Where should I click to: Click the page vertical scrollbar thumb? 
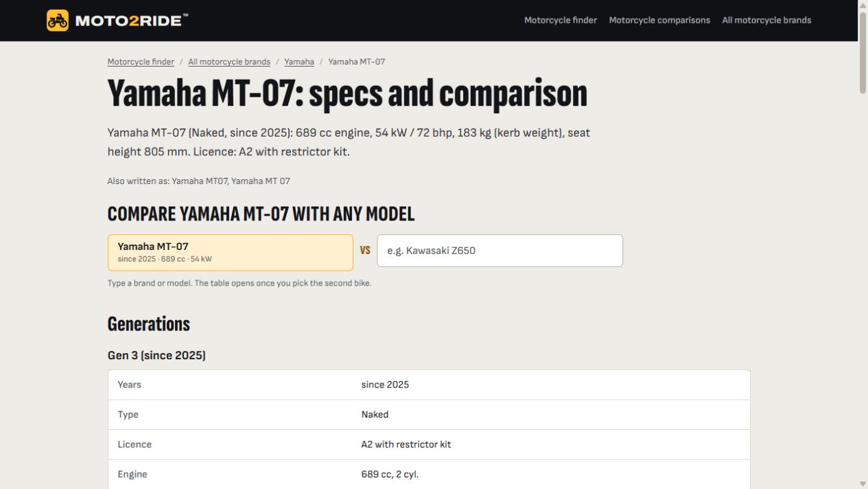863,52
